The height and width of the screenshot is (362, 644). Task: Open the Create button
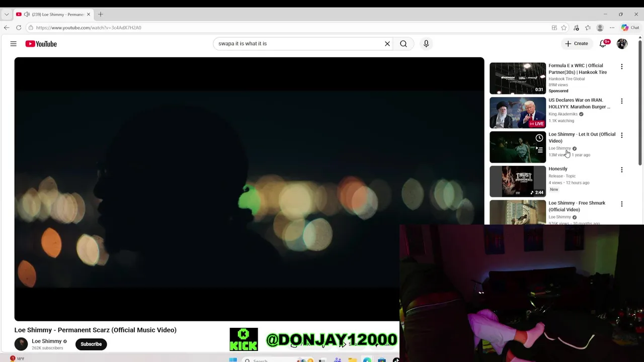[576, 44]
